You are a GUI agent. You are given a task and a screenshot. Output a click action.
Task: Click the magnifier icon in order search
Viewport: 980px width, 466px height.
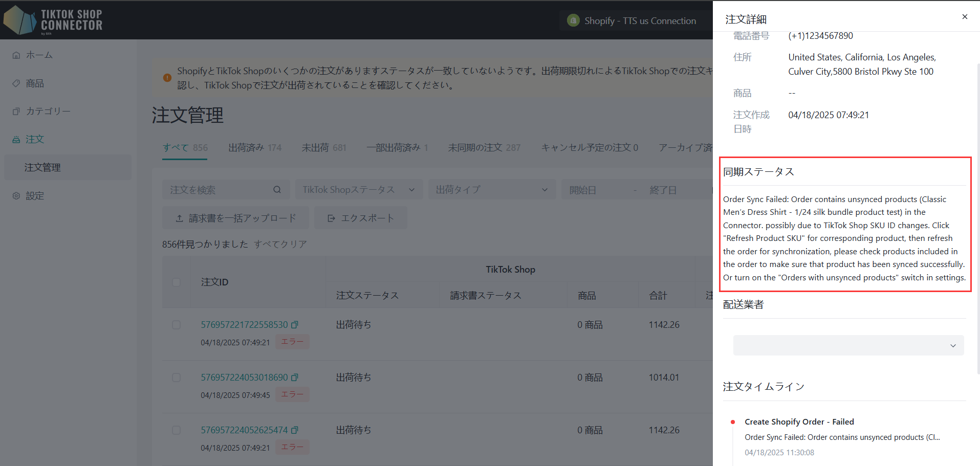pos(277,190)
